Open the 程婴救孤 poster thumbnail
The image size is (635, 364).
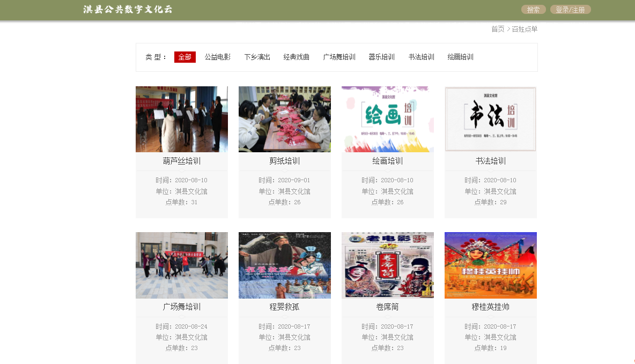point(285,265)
